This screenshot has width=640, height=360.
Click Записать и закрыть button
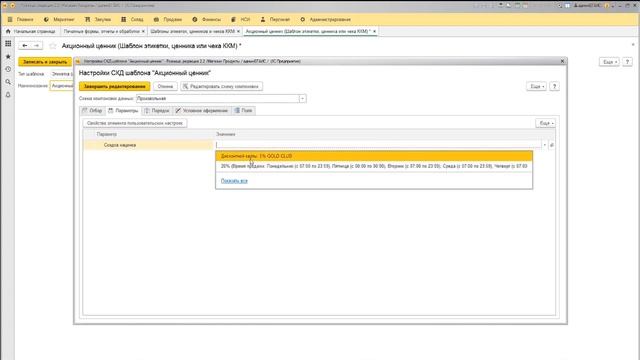[45, 62]
